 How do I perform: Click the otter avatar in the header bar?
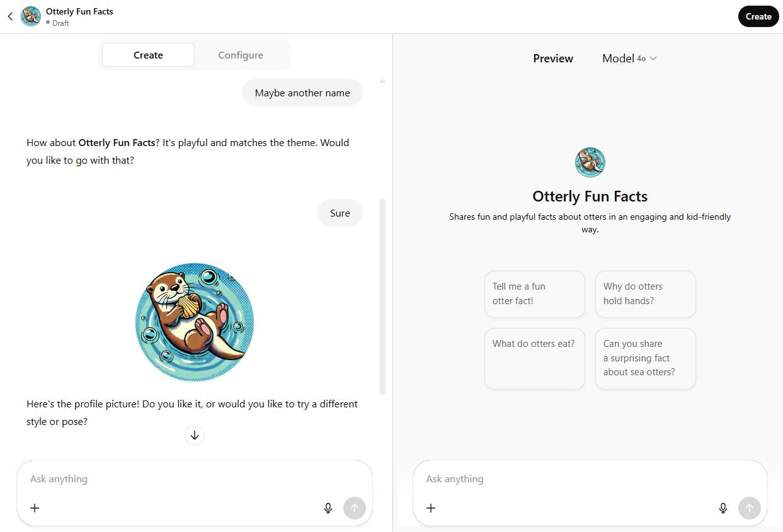(x=31, y=17)
